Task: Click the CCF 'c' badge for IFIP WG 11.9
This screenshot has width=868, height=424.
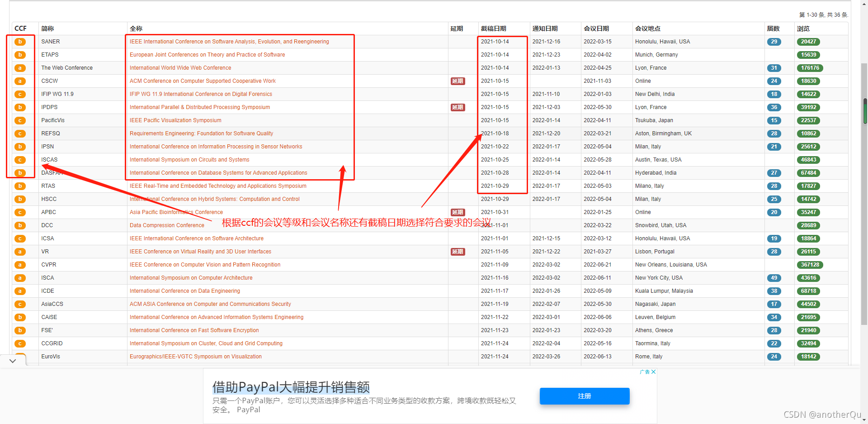Action: pos(20,94)
